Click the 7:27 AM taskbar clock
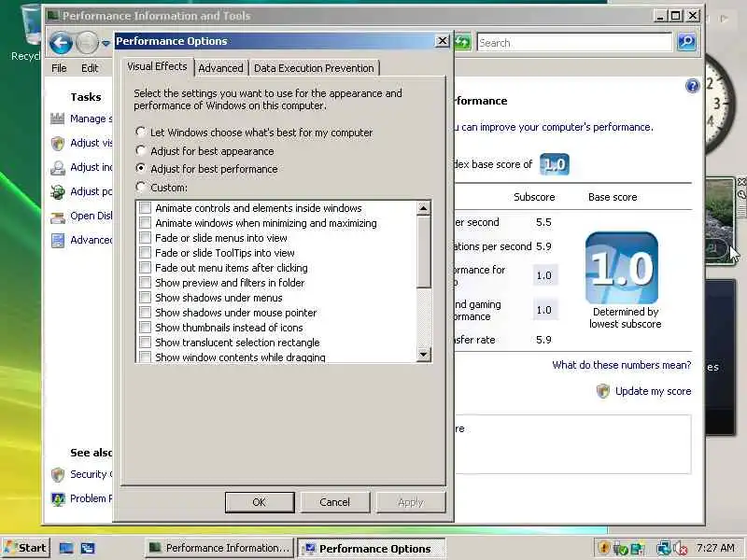This screenshot has width=747, height=560. (x=715, y=548)
